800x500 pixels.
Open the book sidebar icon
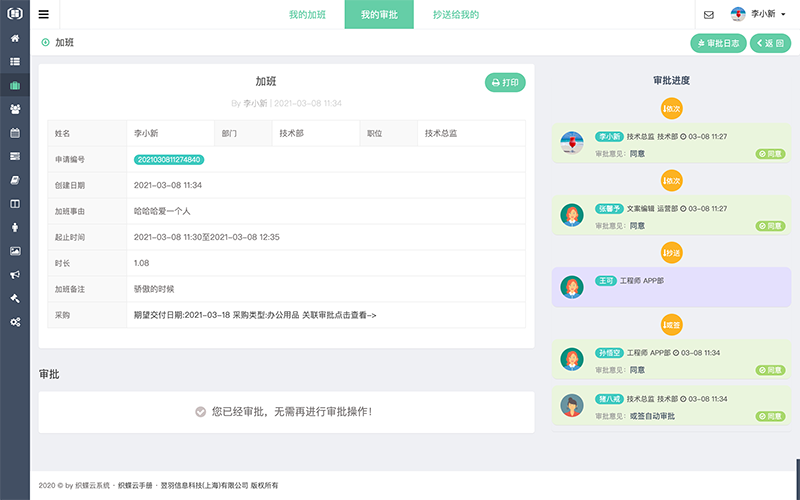point(15,180)
